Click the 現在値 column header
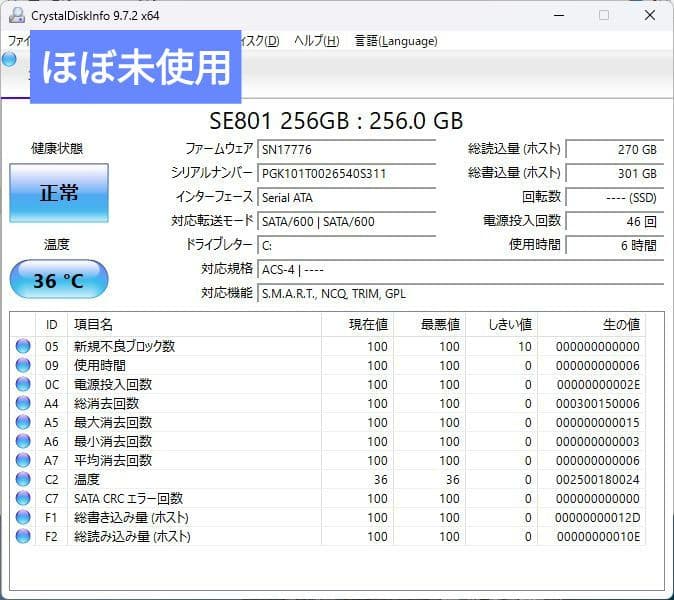This screenshot has width=674, height=600. [357, 324]
